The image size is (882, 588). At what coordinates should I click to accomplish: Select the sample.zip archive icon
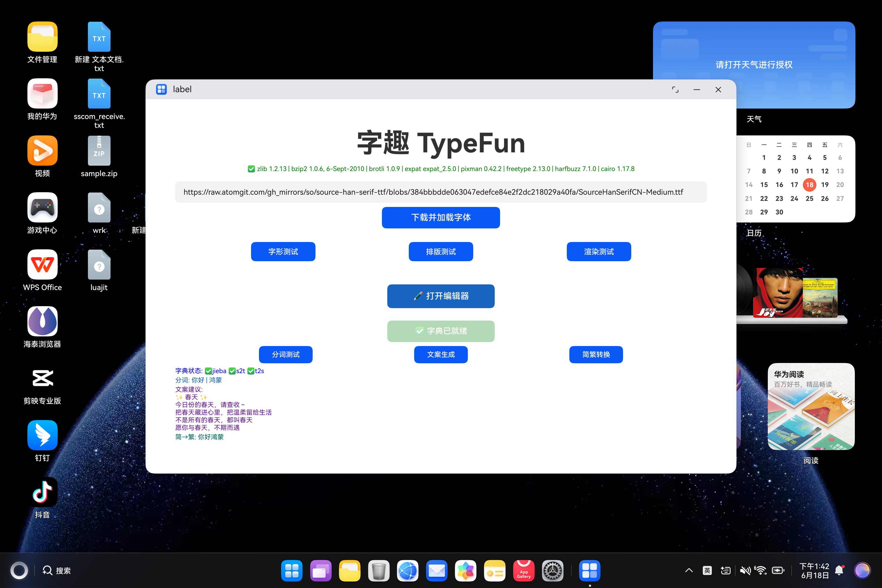99,150
